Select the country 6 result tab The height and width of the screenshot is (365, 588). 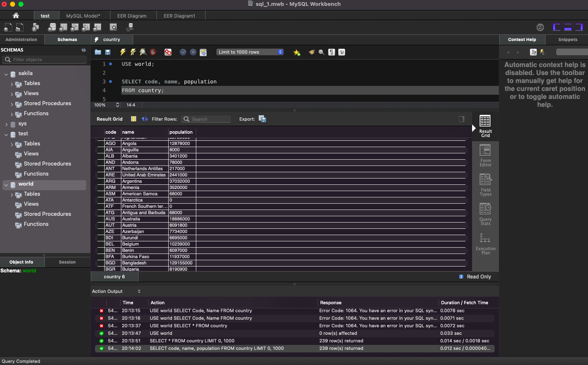(114, 277)
